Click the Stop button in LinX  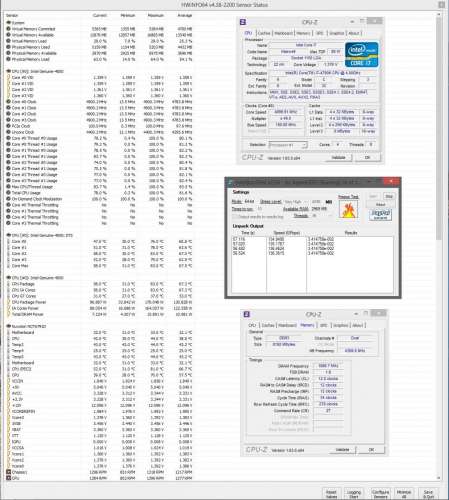[389, 196]
